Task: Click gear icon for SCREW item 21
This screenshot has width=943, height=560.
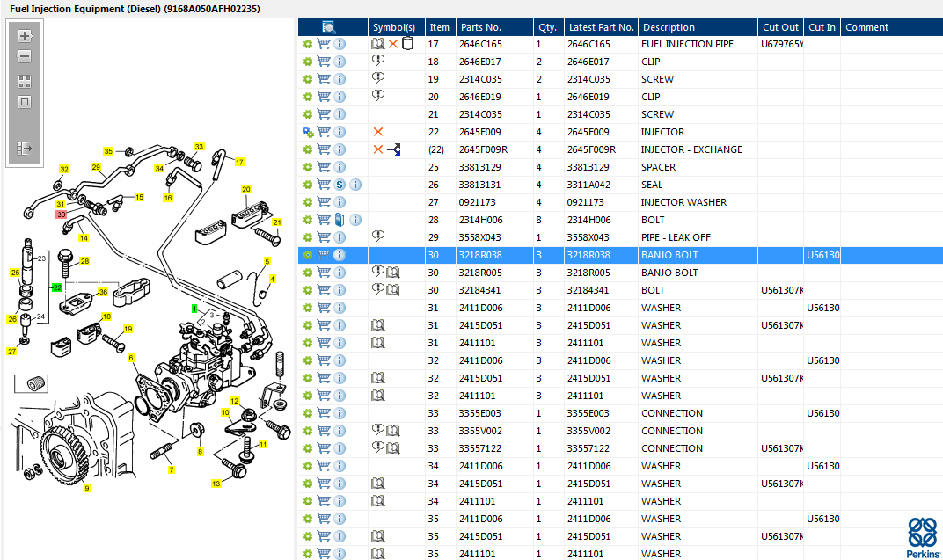Action: pos(308,114)
